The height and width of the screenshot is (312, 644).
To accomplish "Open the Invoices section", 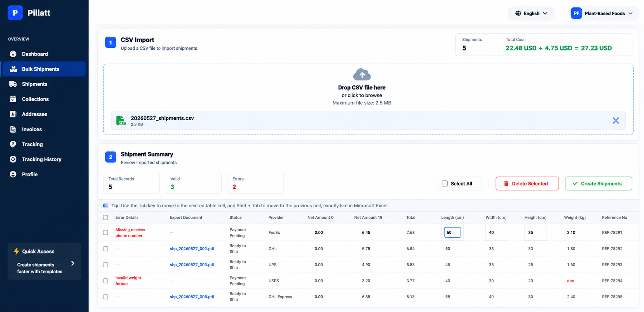I will click(44, 129).
